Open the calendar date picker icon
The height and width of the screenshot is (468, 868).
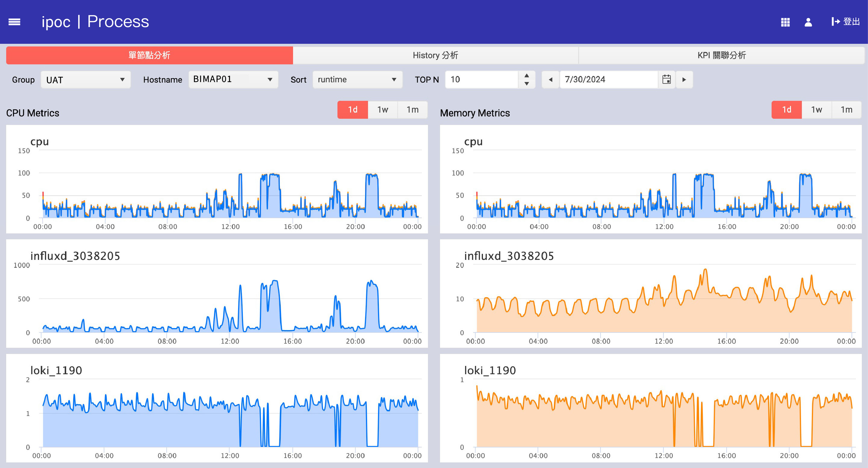tap(666, 79)
